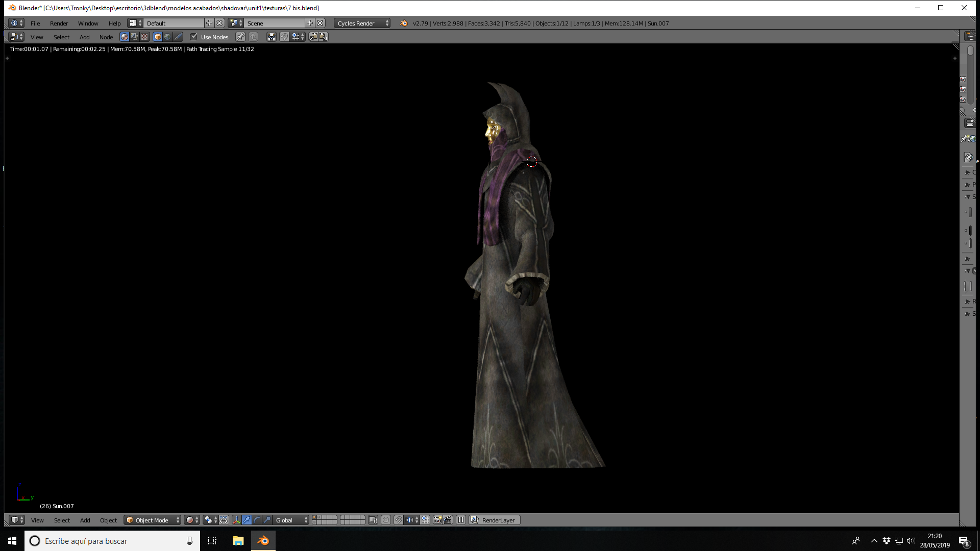Click the pin node tree icon
The image size is (980, 551).
[x=240, y=37]
